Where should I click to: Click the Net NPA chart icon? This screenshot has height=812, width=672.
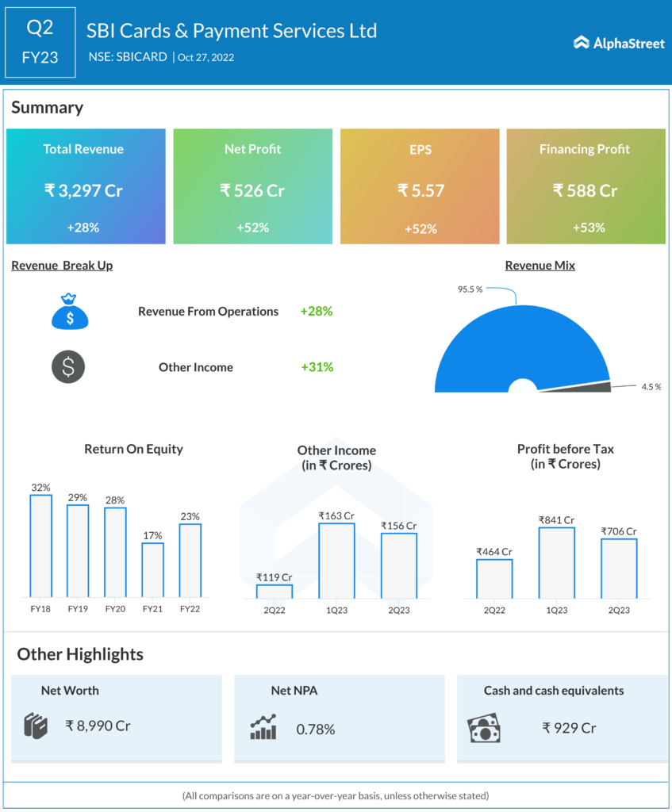263,726
